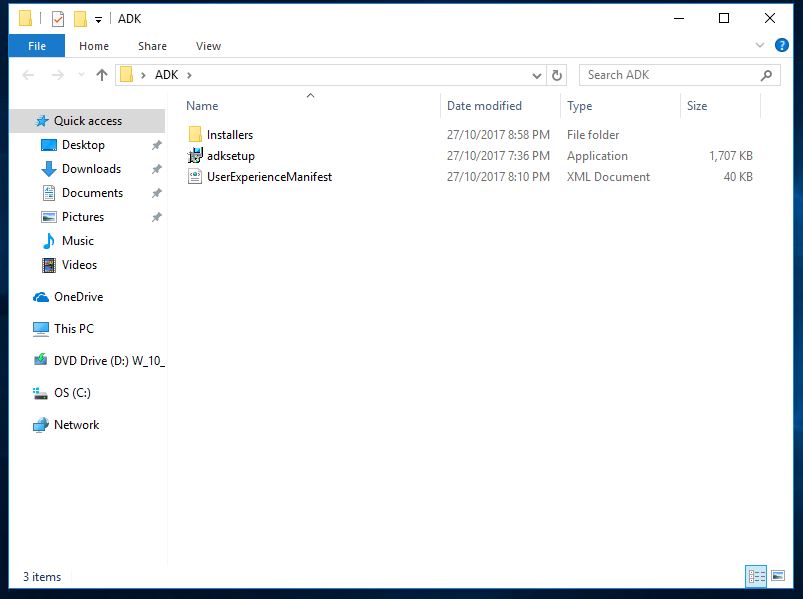Open Documents in the navigation pane
803x599 pixels.
click(x=92, y=193)
